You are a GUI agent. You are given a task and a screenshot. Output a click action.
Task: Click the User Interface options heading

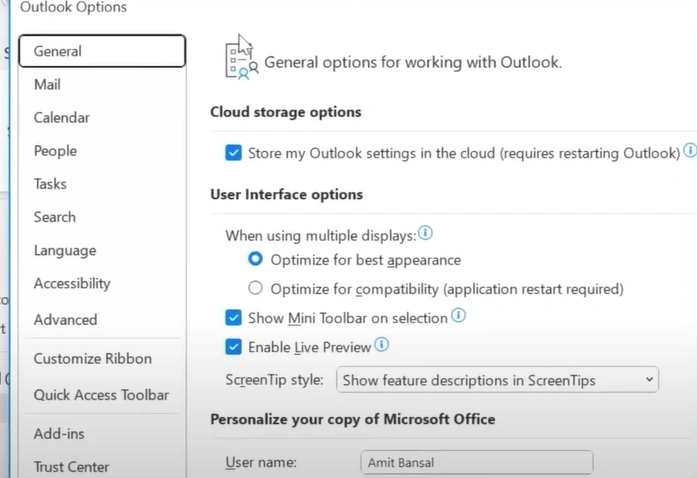[286, 195]
